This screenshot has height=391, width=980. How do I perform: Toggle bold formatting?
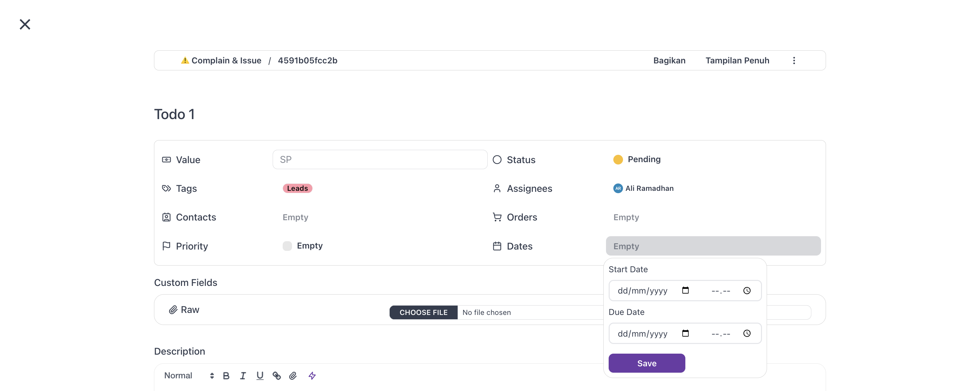tap(226, 376)
